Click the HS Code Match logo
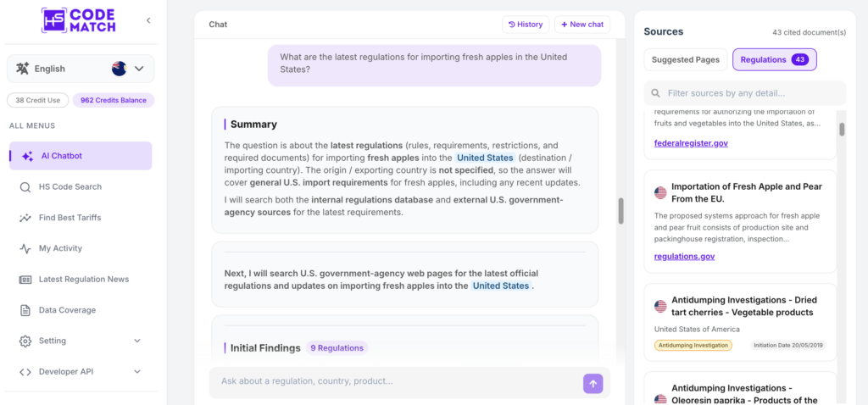 [79, 20]
